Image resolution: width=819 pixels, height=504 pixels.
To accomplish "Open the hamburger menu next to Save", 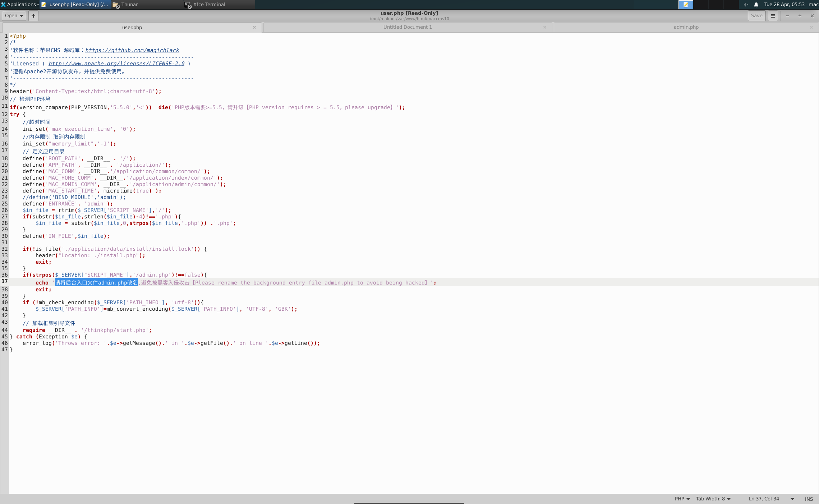I will pyautogui.click(x=773, y=16).
